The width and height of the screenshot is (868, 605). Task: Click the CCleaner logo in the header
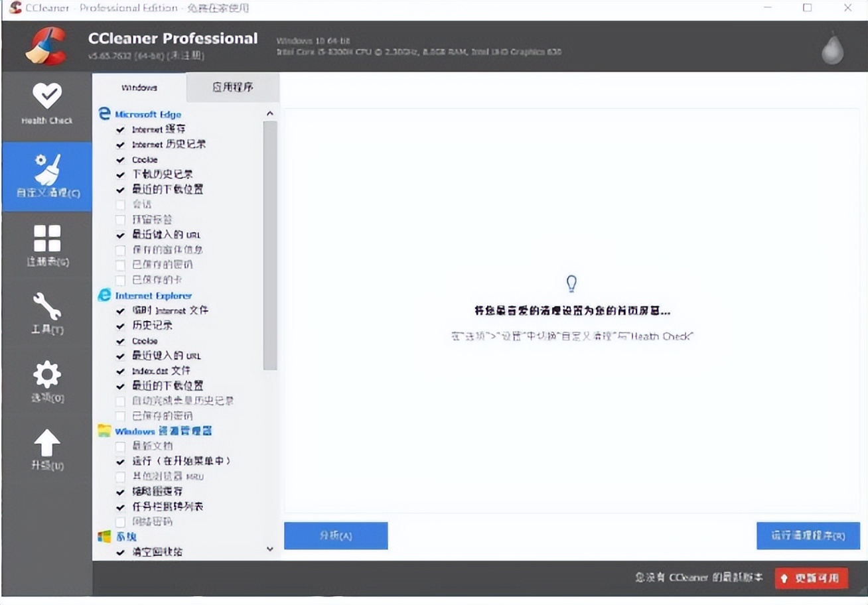click(x=45, y=46)
